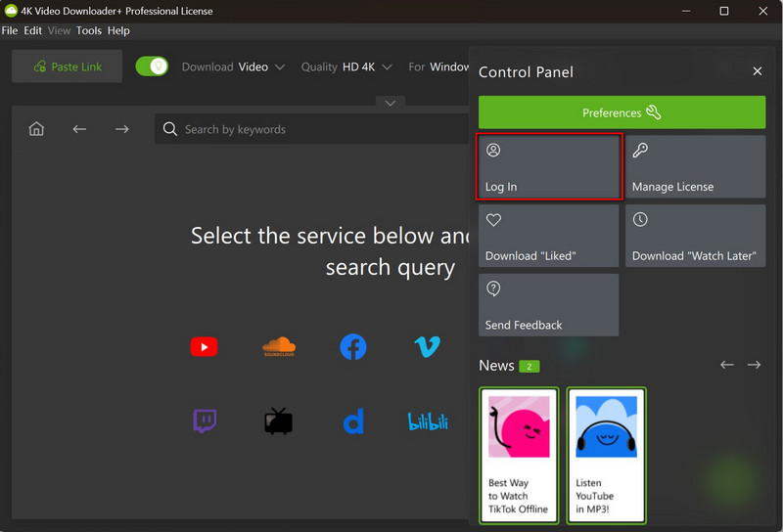Viewport: 783px width, 532px height.
Task: Click the search magnifier icon
Action: (169, 129)
